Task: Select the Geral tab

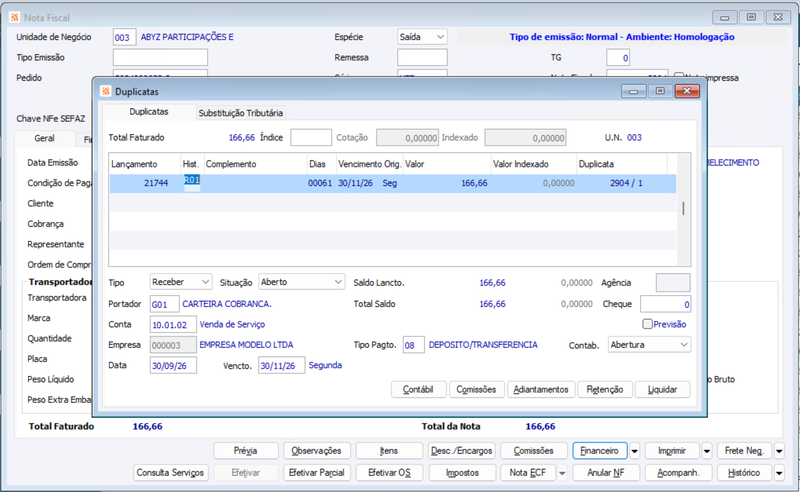Action: (44, 138)
